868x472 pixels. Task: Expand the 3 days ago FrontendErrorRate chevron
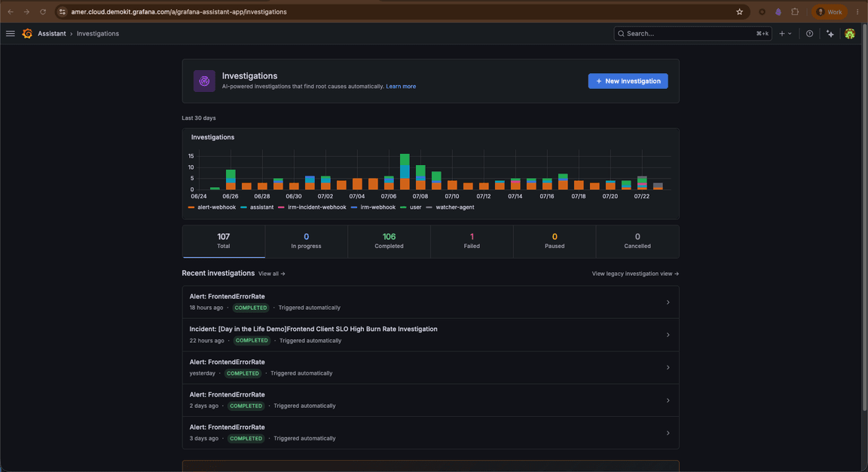[668, 434]
